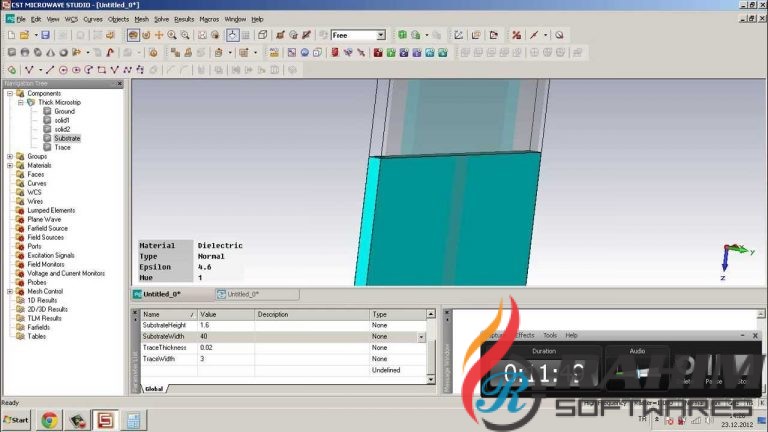The width and height of the screenshot is (768, 432).
Task: Click the Save disk icon
Action: pos(46,35)
